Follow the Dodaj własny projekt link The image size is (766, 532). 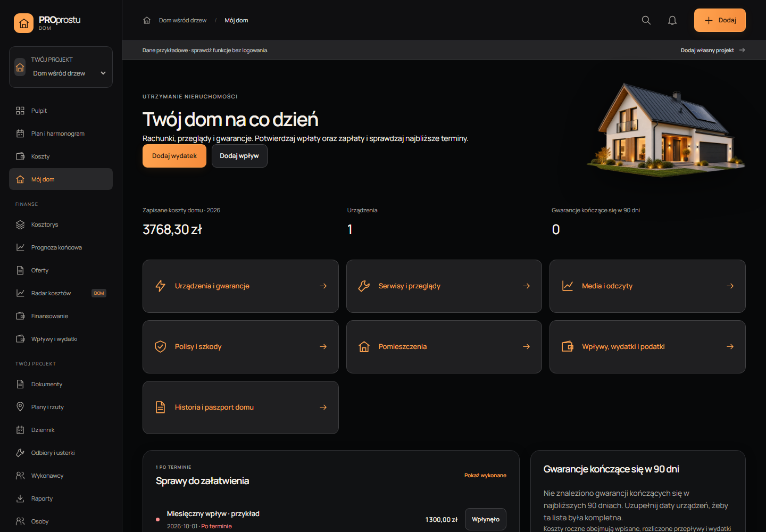point(713,50)
